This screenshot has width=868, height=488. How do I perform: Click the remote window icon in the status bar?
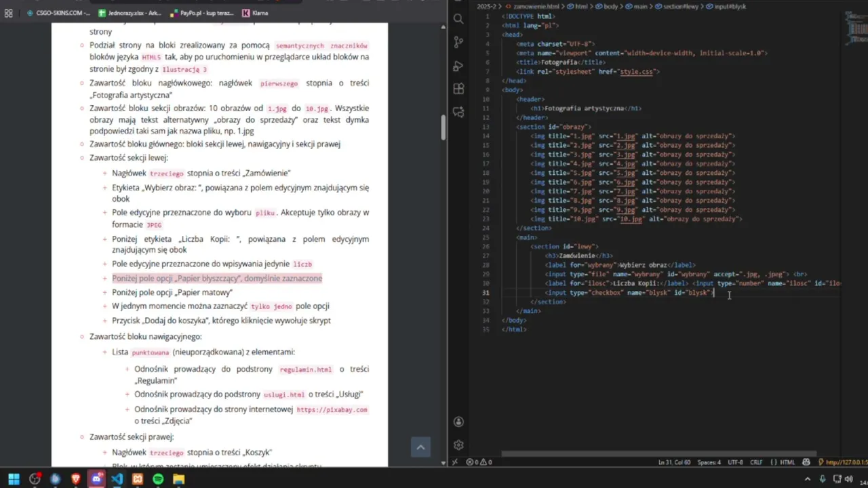click(x=454, y=462)
